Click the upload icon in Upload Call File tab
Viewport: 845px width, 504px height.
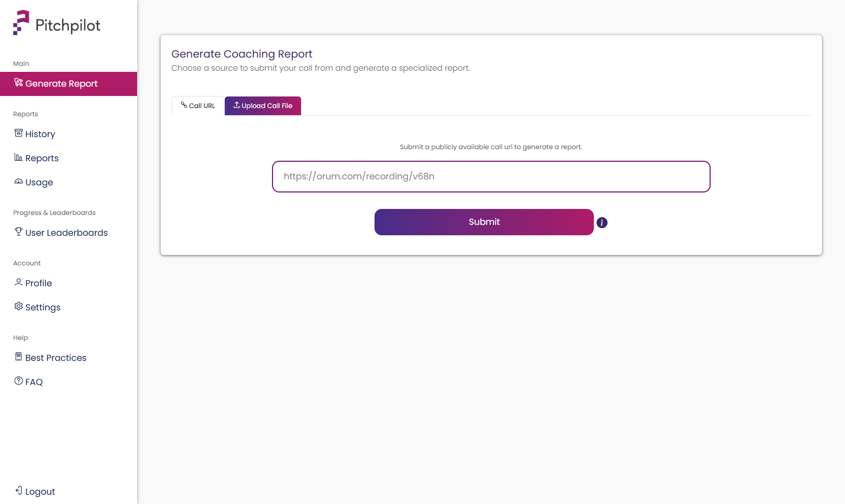[237, 105]
